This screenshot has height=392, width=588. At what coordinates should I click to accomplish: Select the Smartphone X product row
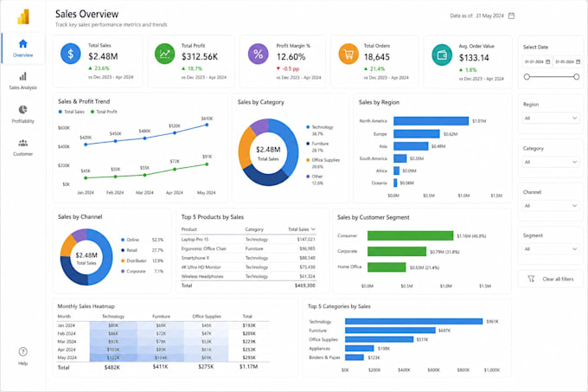248,258
